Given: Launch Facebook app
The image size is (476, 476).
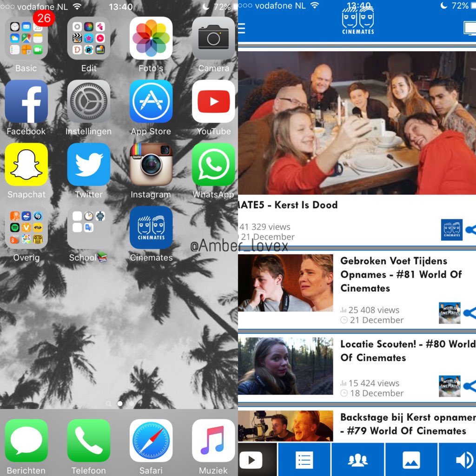Looking at the screenshot, I should (26, 101).
